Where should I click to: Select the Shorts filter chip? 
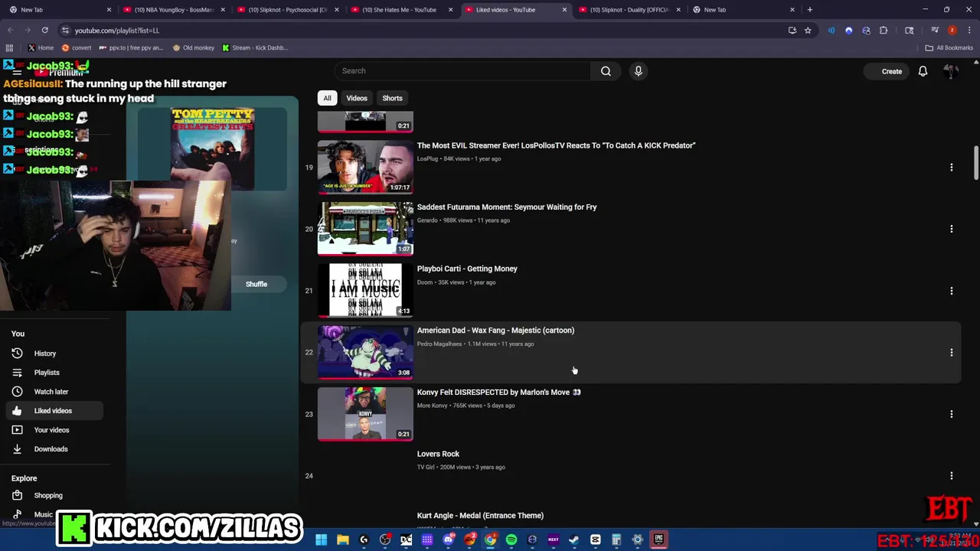coord(392,98)
